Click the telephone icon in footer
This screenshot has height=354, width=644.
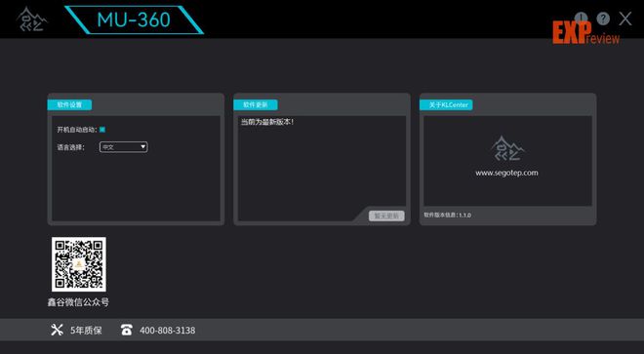pyautogui.click(x=127, y=330)
